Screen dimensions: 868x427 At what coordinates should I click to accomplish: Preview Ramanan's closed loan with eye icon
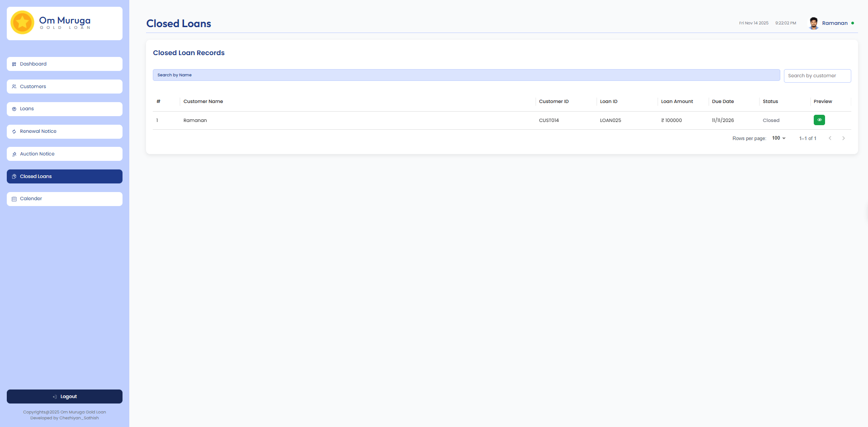pyautogui.click(x=819, y=120)
